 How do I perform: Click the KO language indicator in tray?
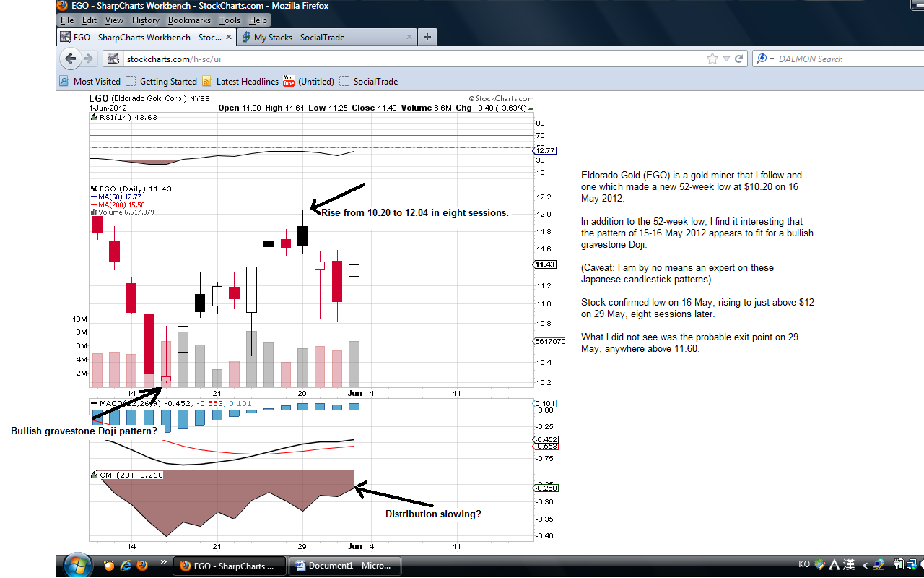click(x=804, y=565)
